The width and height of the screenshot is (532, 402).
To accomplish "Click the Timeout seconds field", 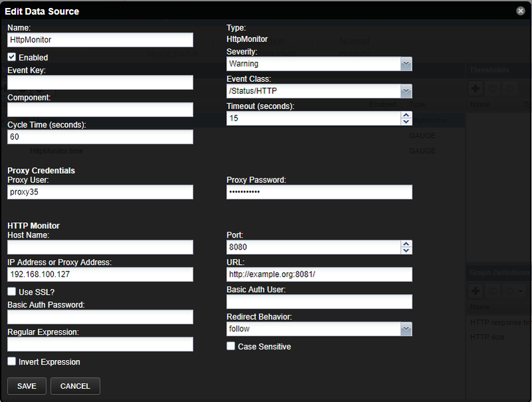I will 313,118.
